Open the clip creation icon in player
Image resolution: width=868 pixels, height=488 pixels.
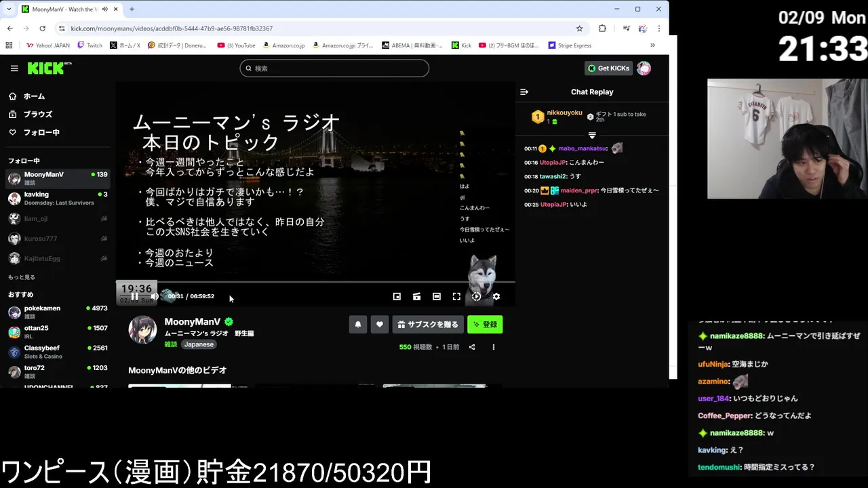tap(416, 296)
